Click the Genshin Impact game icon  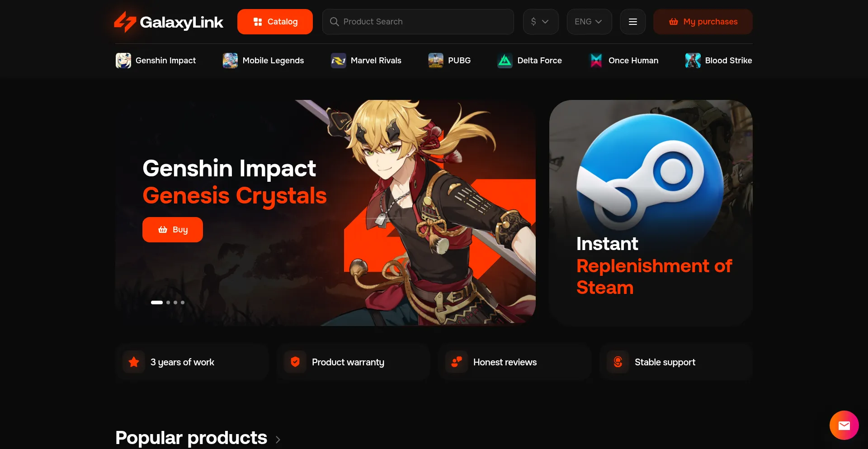pos(123,61)
